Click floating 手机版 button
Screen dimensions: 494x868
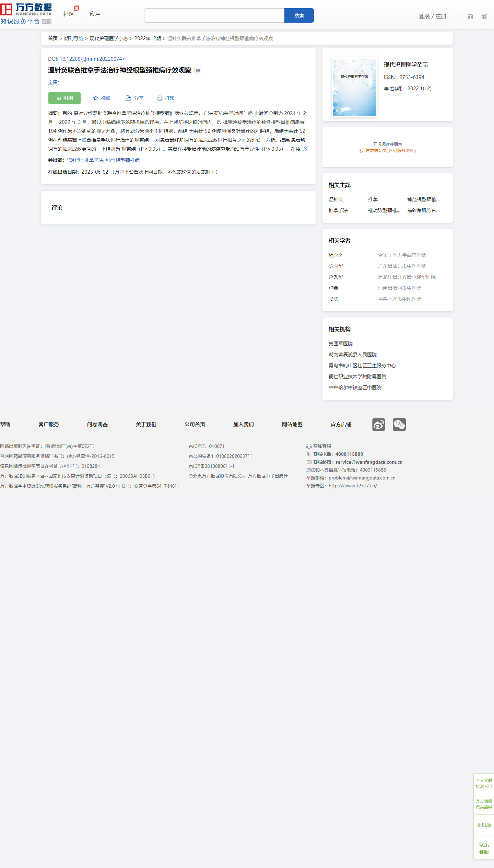point(484,825)
